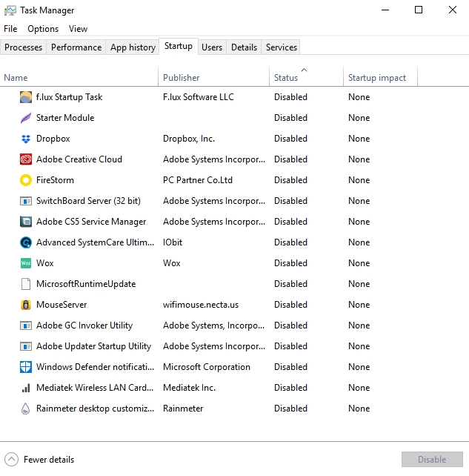Click publisher PC Partner Co.Ltd
The width and height of the screenshot is (469, 476).
click(x=198, y=180)
